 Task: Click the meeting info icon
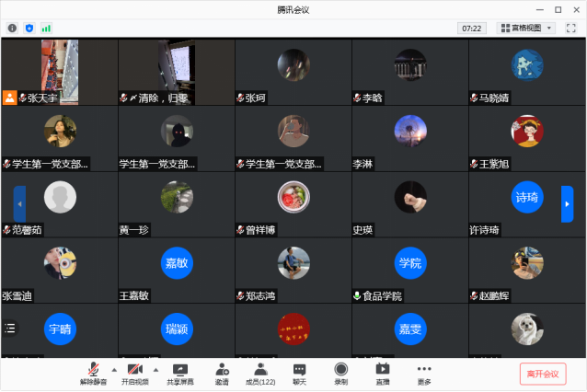(12, 29)
